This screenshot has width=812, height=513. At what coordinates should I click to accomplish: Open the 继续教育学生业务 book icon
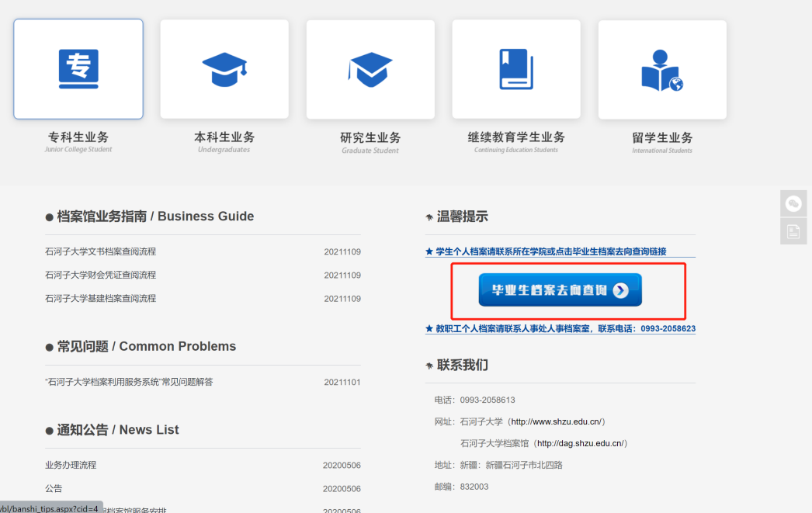point(516,69)
